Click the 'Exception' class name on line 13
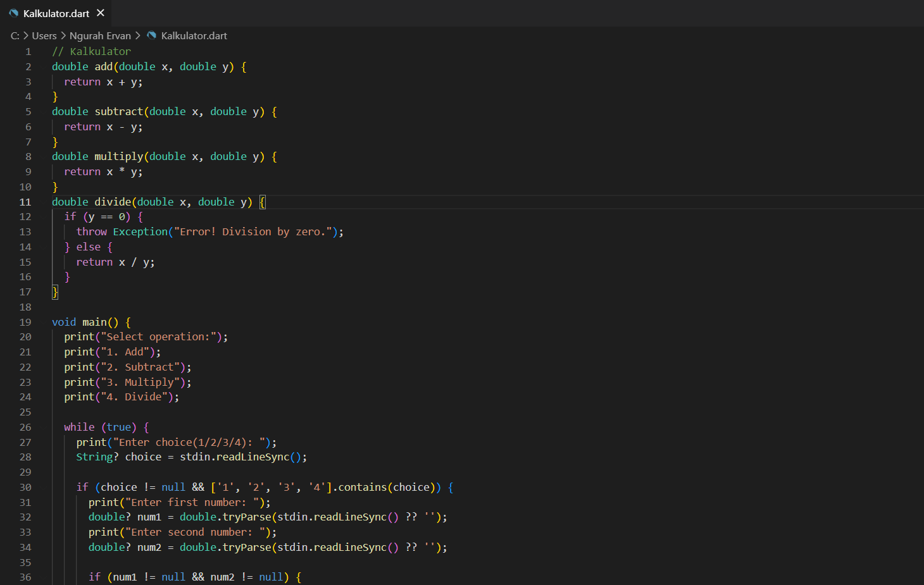 tap(140, 231)
